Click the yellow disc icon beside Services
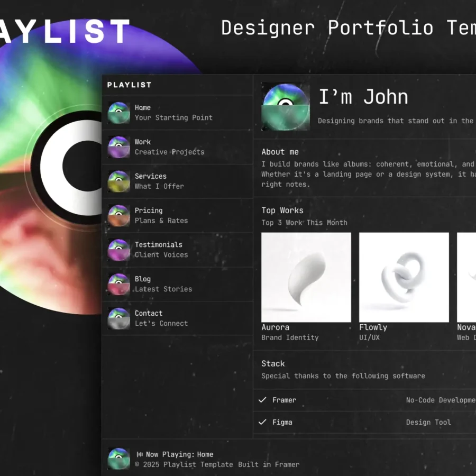Viewport: 476px width, 476px height. [x=118, y=181]
